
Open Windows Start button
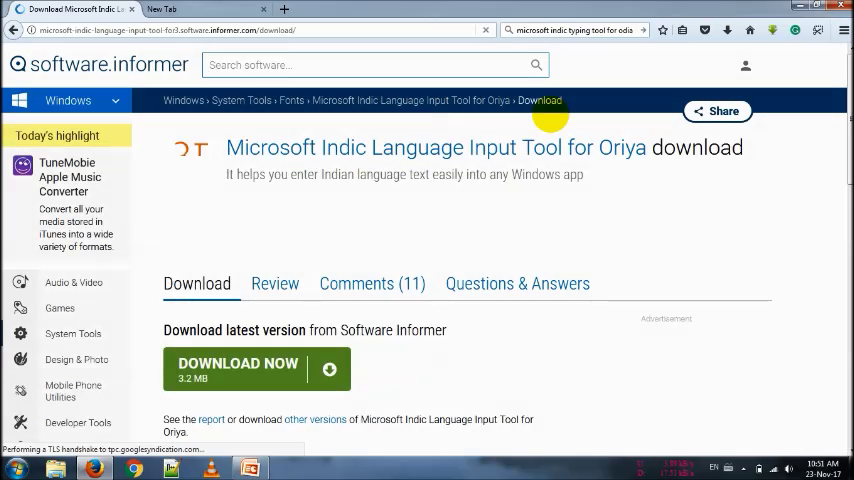[x=17, y=469]
